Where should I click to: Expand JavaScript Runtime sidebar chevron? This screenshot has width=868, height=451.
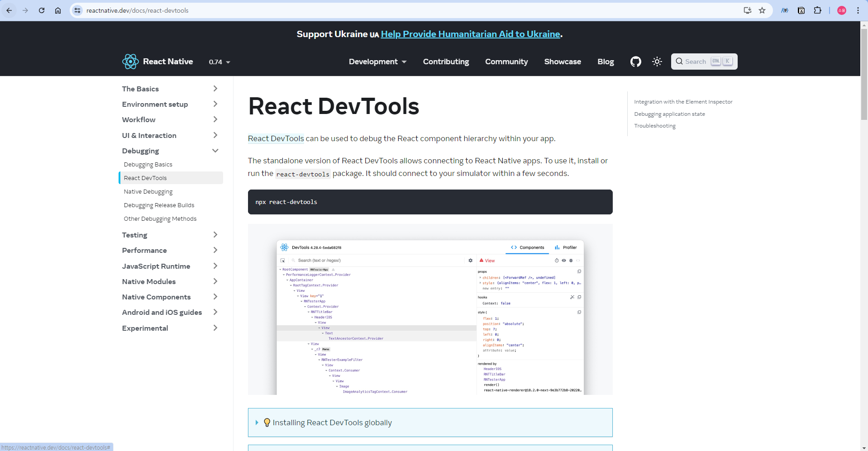tap(215, 266)
